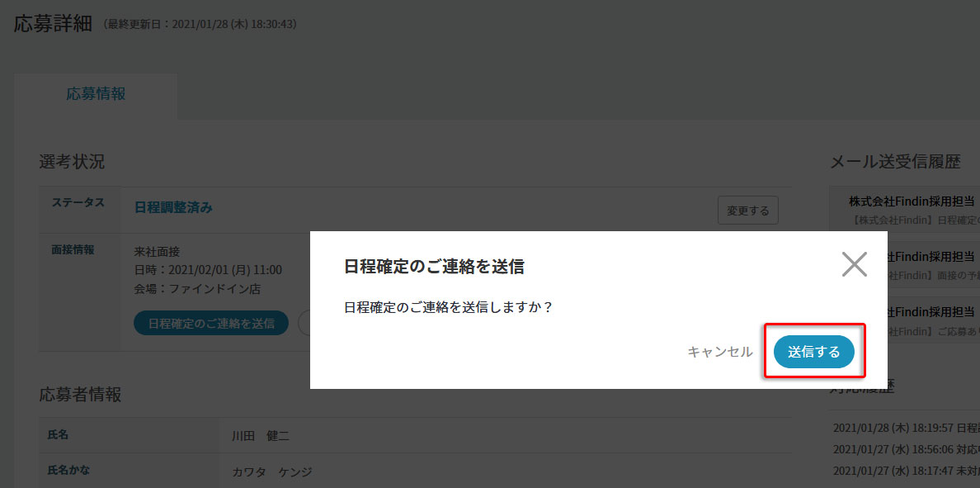Click the interview date 2021/02/01 (月) 11:00
The height and width of the screenshot is (488, 980).
(x=208, y=270)
